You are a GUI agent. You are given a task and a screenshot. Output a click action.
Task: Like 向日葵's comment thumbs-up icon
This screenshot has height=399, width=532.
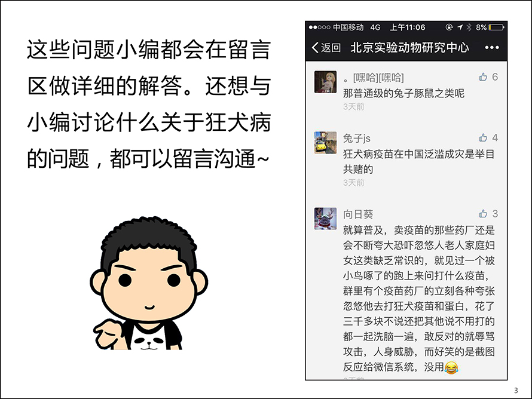tap(483, 214)
